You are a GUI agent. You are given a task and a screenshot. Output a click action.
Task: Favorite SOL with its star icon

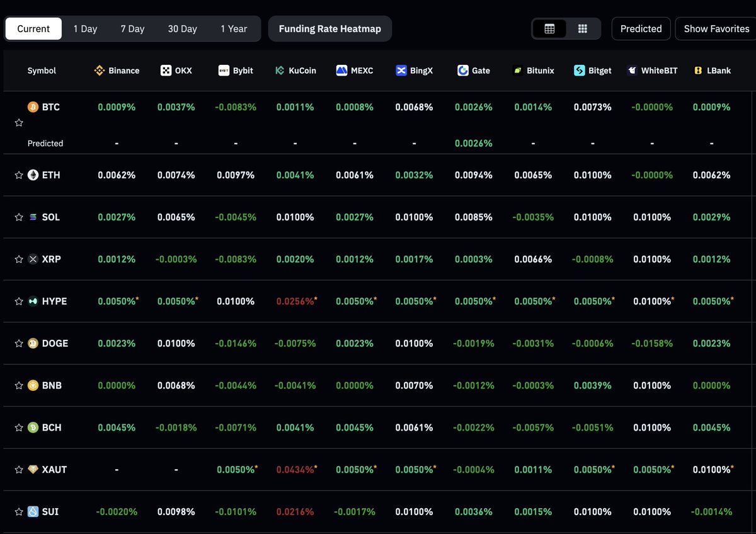click(19, 217)
